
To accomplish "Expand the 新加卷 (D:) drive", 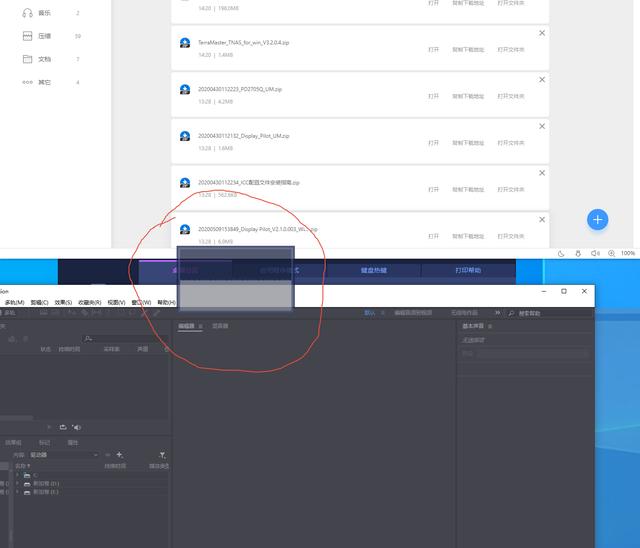I will click(x=17, y=484).
